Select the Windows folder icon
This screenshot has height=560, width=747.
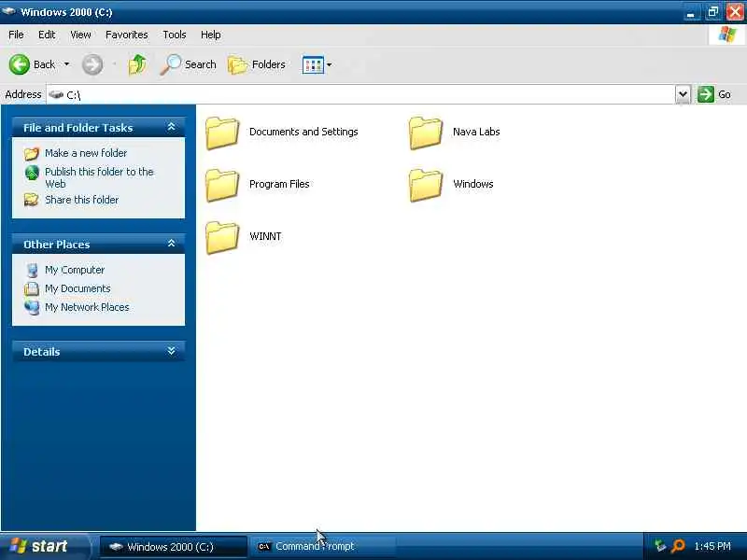[426, 185]
